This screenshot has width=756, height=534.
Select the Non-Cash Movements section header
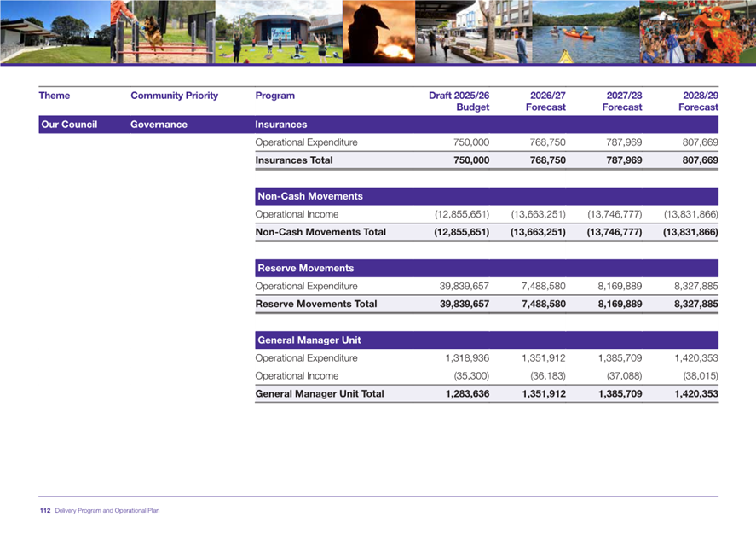(486, 196)
